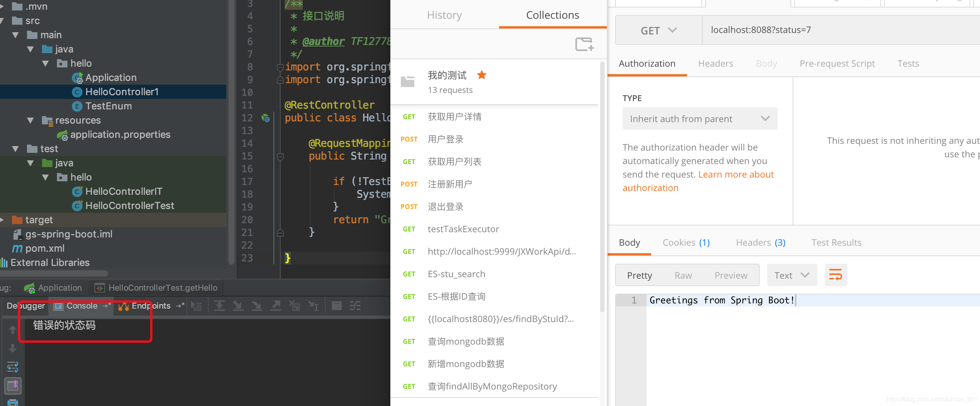The width and height of the screenshot is (980, 406).
Task: Open the Pre-request Script tab
Action: [837, 64]
